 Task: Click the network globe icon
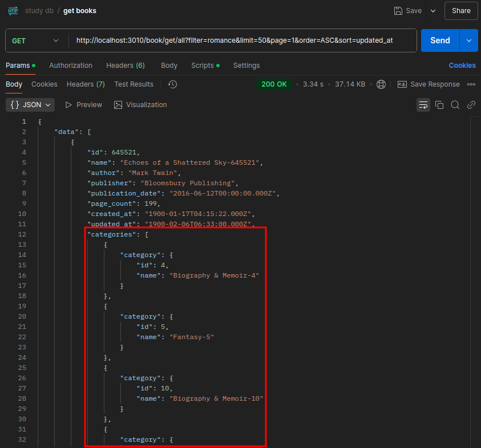tap(381, 84)
